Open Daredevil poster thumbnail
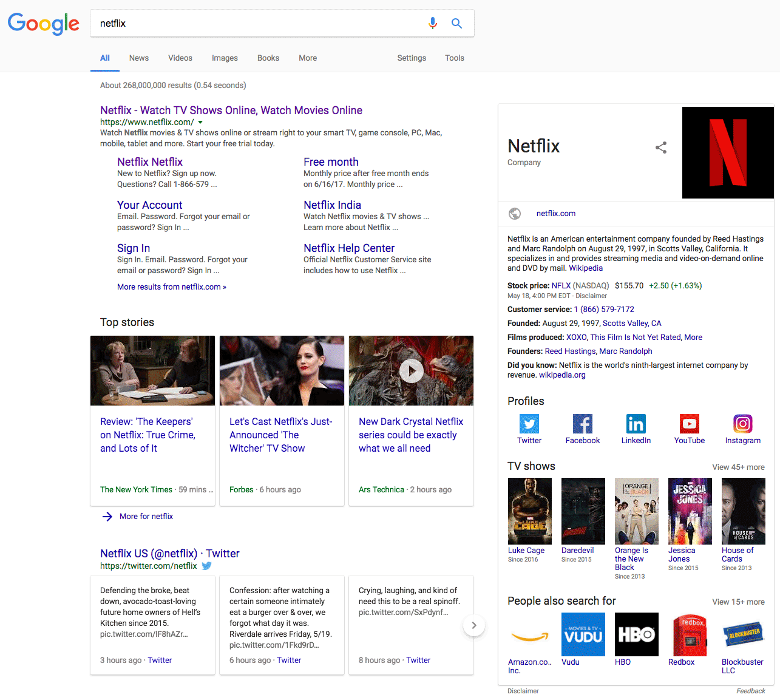This screenshot has height=700, width=780. [583, 511]
